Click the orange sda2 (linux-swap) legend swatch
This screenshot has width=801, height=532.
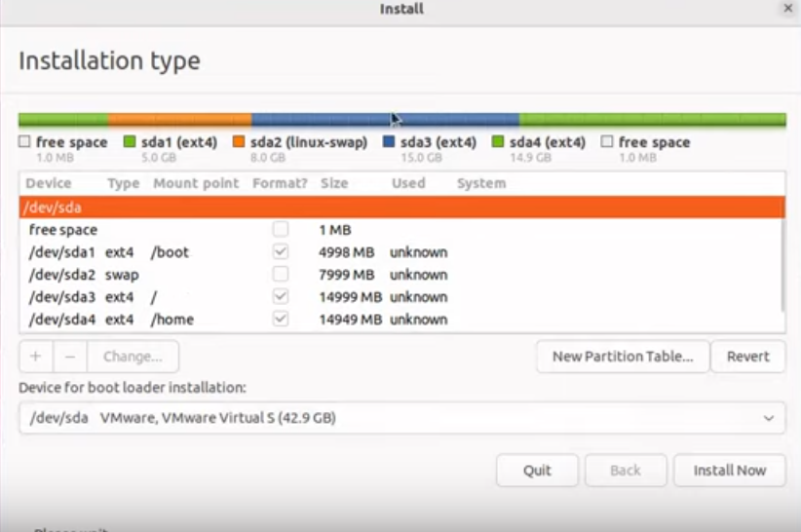[x=239, y=142]
